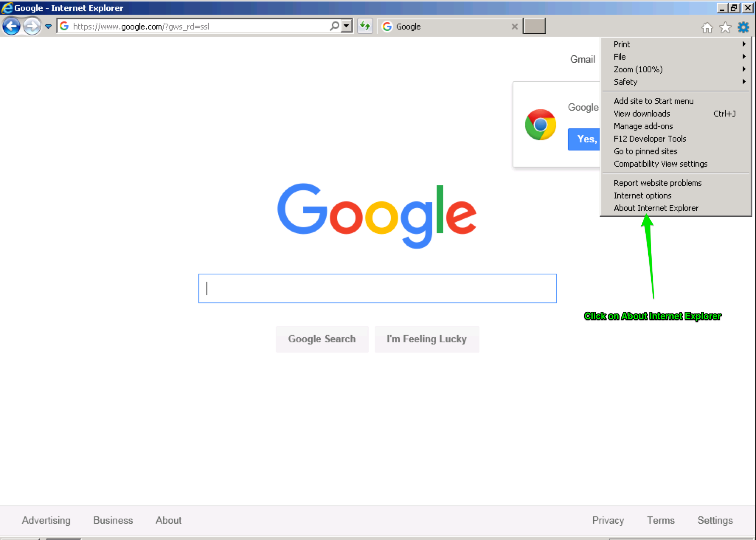
Task: Click the Google Search button
Action: point(322,339)
